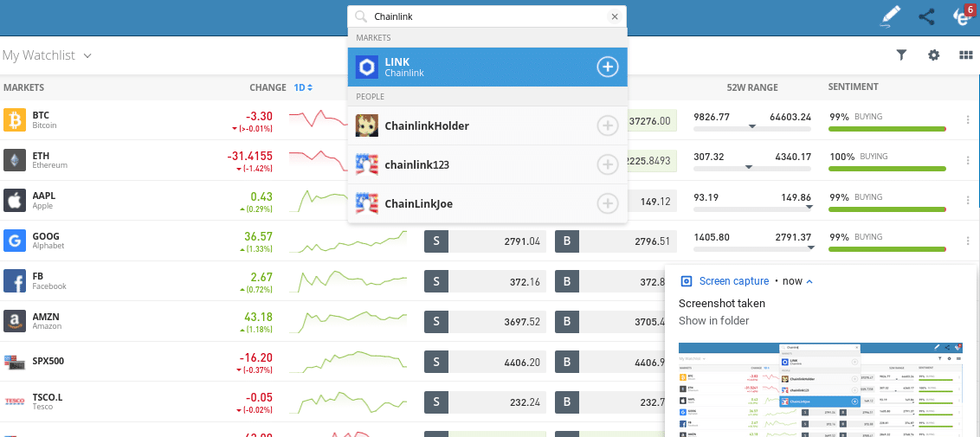This screenshot has height=437, width=980.
Task: Open the GOOG price chart sparkline
Action: [349, 241]
